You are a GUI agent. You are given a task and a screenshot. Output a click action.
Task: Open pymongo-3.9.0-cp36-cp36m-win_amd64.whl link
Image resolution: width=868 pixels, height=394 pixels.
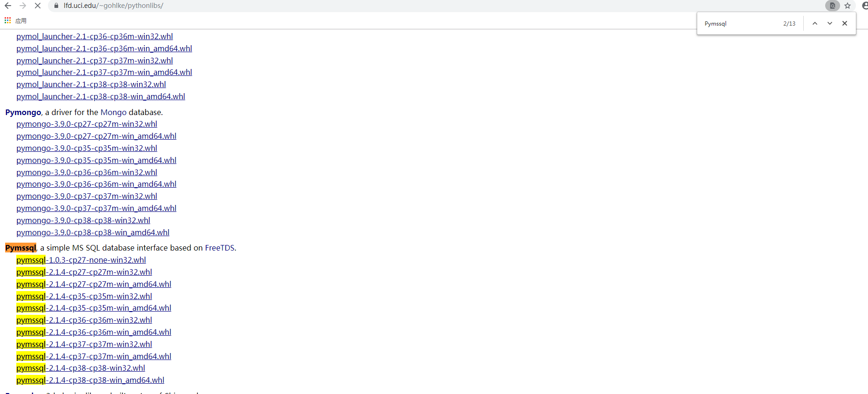click(x=96, y=184)
